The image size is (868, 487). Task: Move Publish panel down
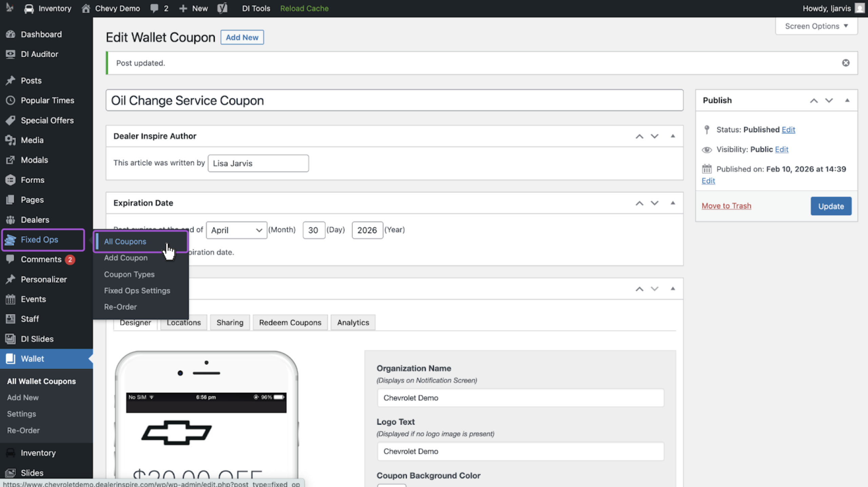point(829,101)
